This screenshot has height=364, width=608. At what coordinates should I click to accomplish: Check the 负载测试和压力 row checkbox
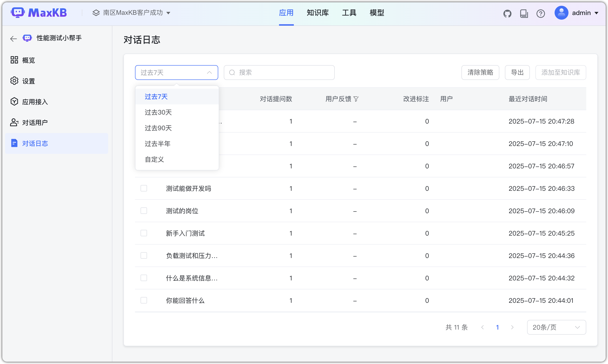(x=144, y=256)
